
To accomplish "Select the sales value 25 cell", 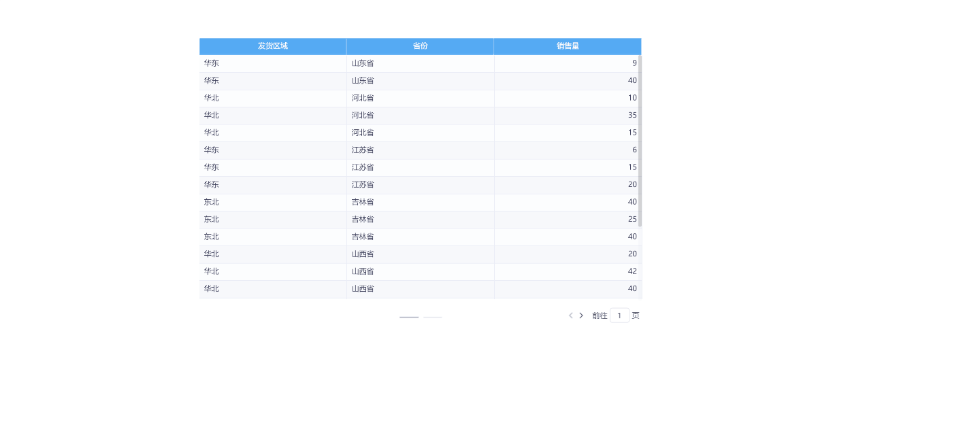I will coord(568,220).
